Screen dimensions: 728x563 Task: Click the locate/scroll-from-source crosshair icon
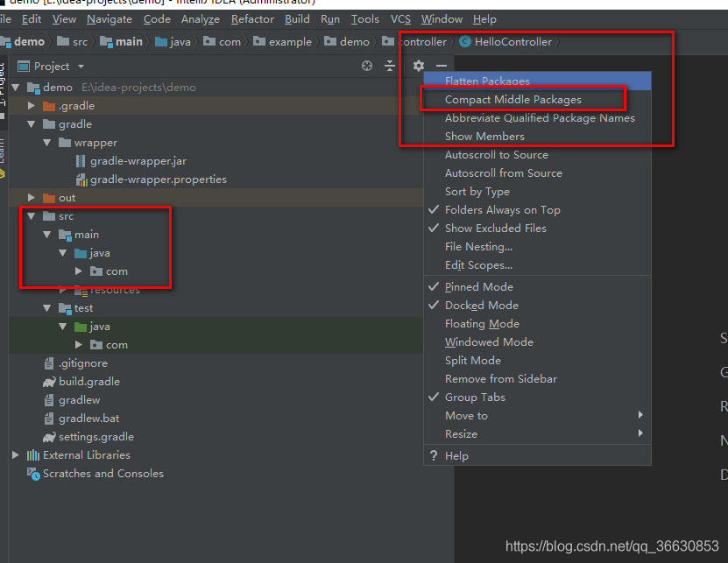367,66
